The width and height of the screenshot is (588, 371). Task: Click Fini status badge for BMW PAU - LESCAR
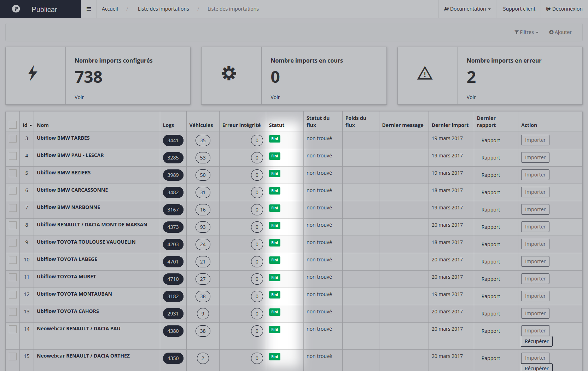275,156
